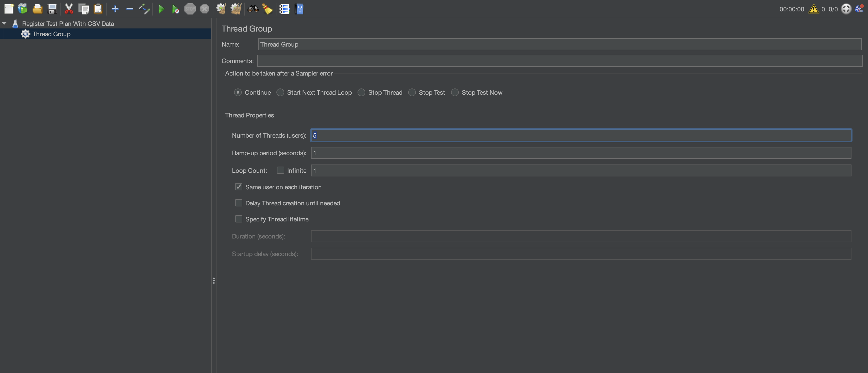Uncheck Same user on each iteration
Viewport: 868px width, 373px height.
[x=238, y=186]
